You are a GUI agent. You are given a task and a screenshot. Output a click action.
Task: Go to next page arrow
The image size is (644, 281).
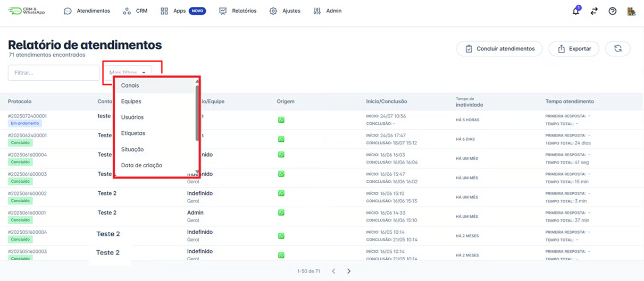(x=349, y=271)
